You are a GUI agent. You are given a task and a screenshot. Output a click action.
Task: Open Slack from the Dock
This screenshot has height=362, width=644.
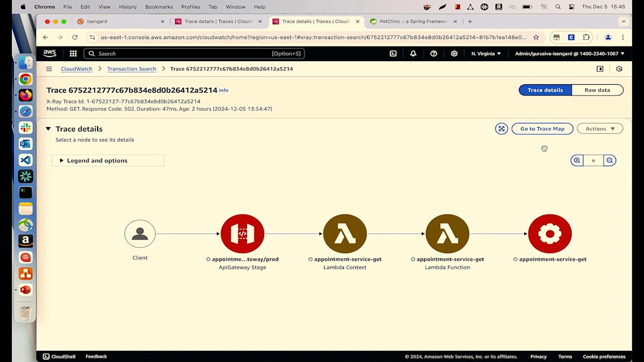(25, 128)
